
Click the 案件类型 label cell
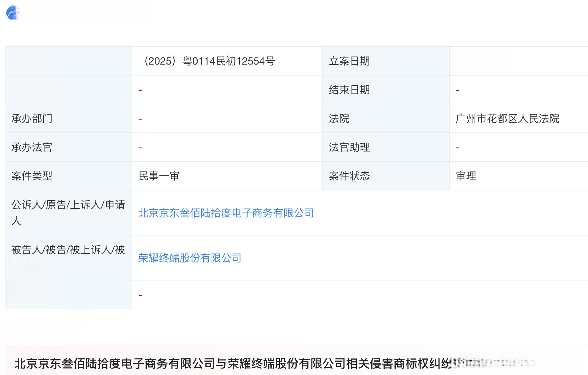(x=68, y=176)
